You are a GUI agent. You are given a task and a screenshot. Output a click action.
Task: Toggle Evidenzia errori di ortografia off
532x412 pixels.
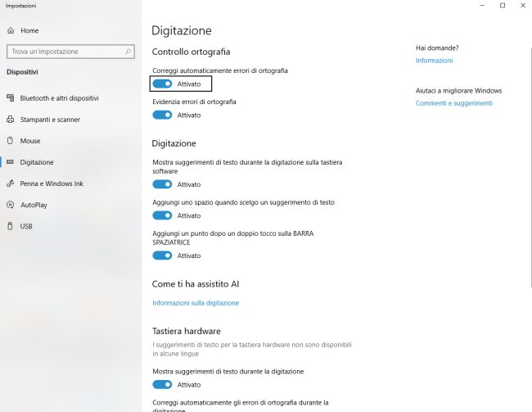pos(162,115)
